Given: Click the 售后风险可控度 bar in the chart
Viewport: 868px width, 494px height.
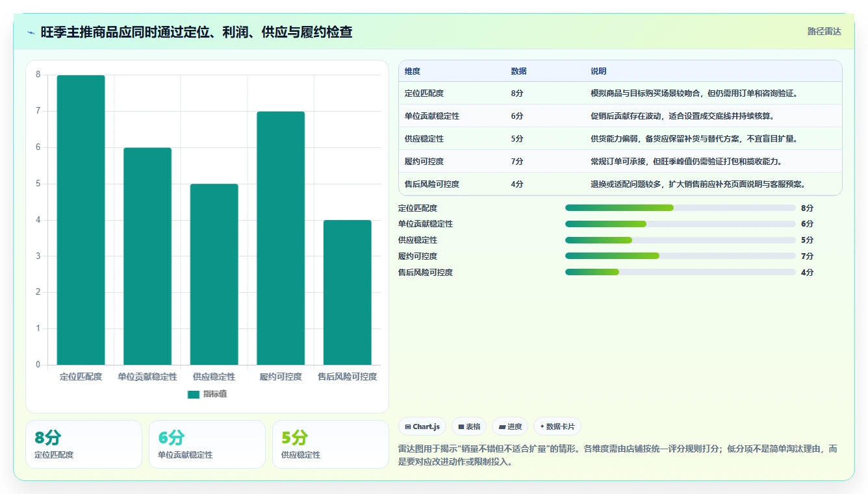Looking at the screenshot, I should point(347,293).
